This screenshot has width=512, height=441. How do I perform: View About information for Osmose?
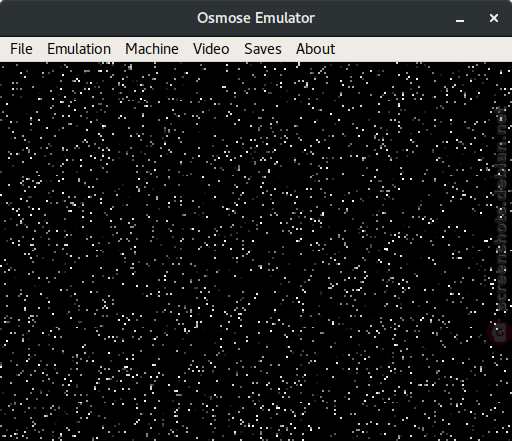click(315, 49)
